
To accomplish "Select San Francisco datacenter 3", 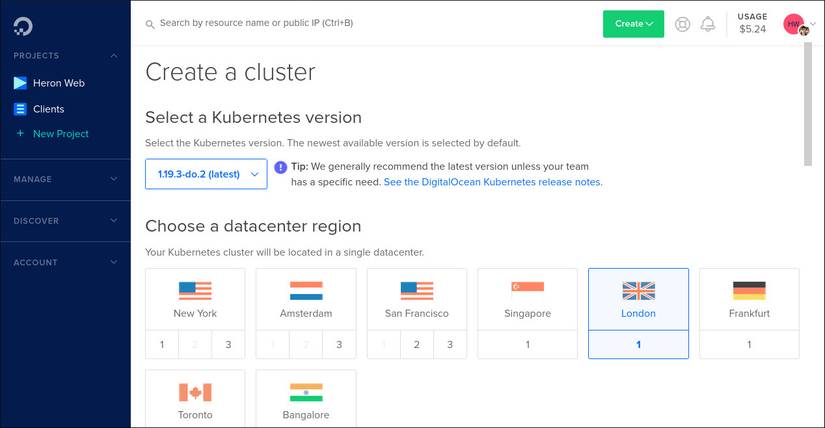I will (x=450, y=344).
